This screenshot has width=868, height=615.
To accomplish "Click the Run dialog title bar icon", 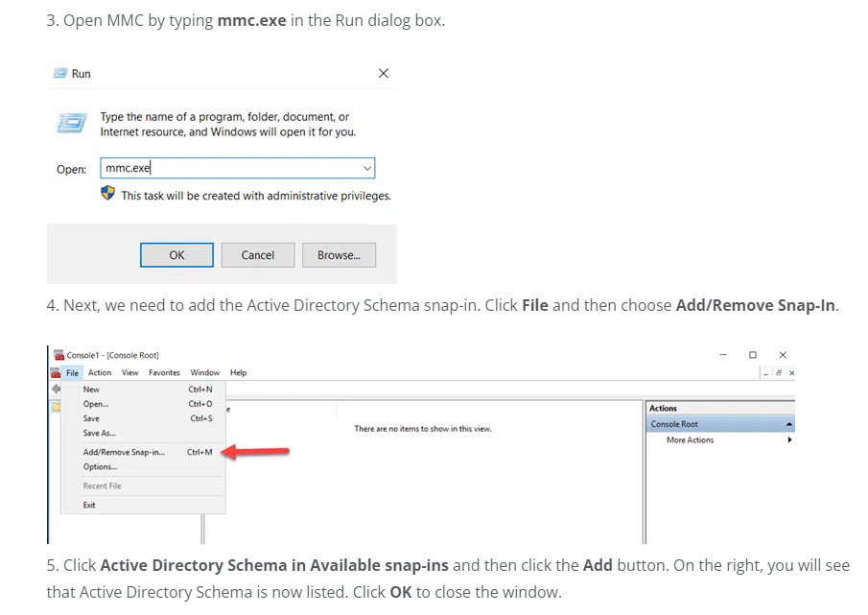I will pos(60,74).
